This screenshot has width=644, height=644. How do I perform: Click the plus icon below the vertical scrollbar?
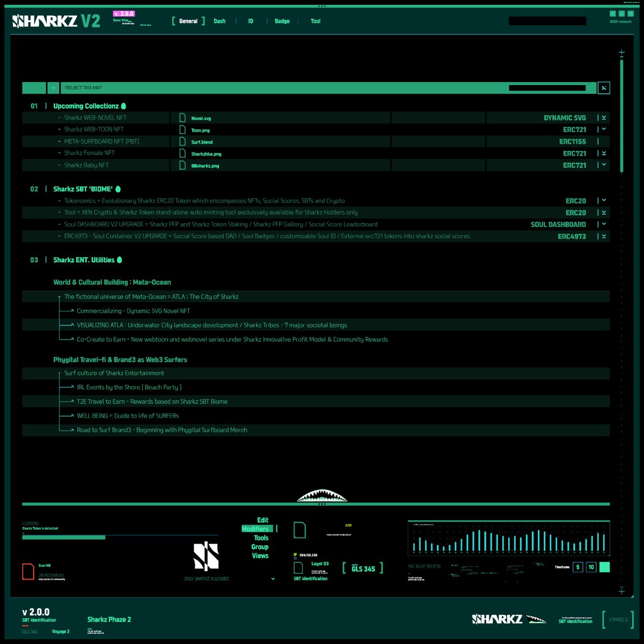621,591
